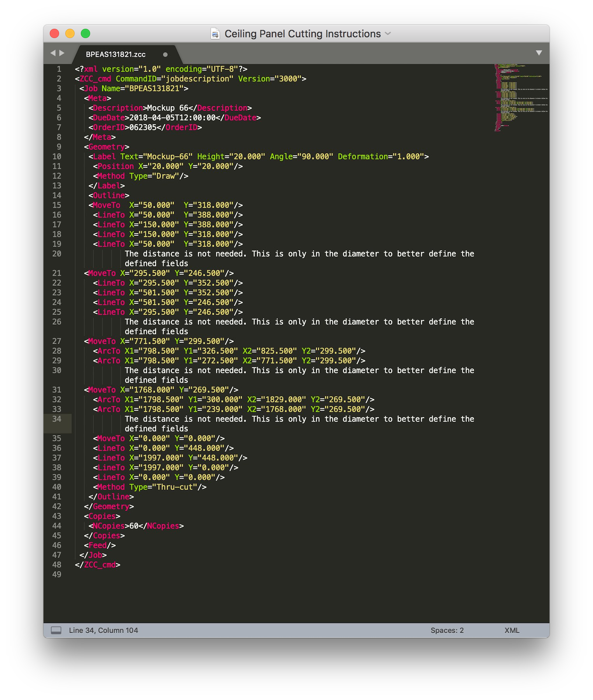Click the Job Name "BPEAS131821" value

click(154, 89)
